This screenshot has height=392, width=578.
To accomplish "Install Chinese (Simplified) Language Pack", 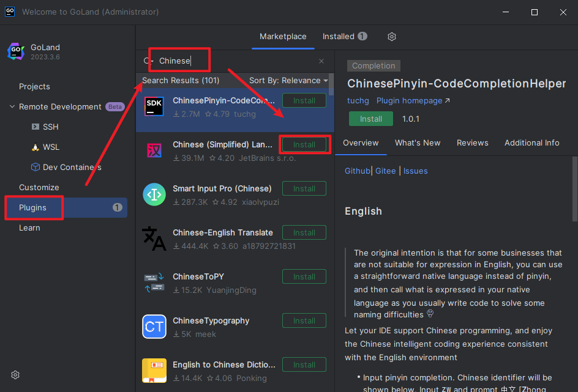I will [x=304, y=145].
